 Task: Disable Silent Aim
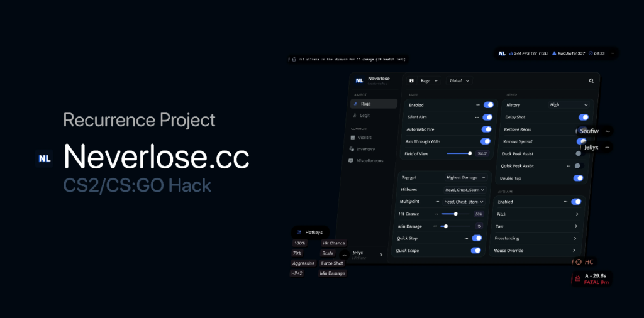(x=487, y=118)
